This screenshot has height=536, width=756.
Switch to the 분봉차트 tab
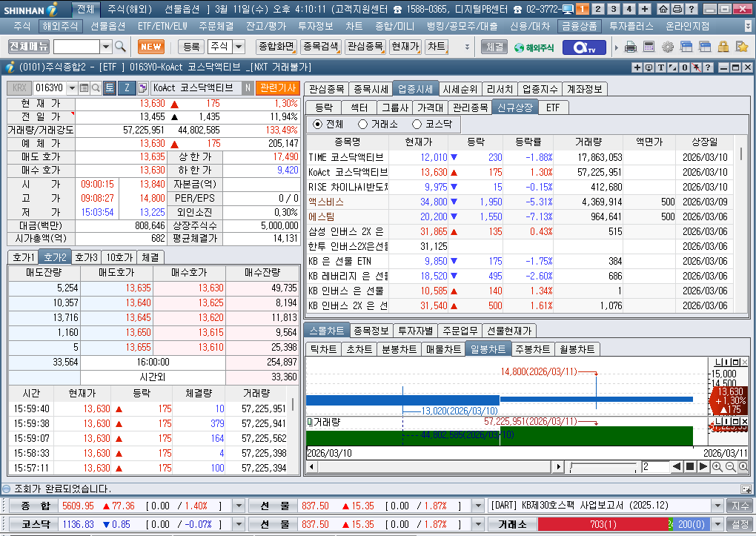pyautogui.click(x=399, y=349)
